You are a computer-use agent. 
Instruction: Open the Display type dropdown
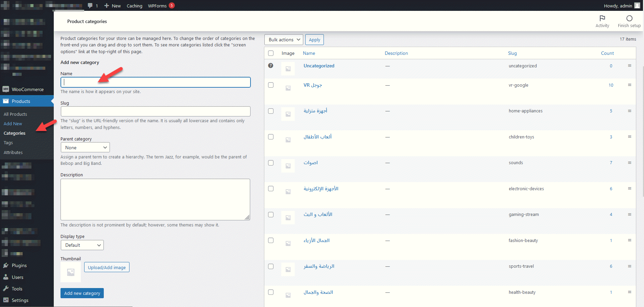(x=82, y=245)
